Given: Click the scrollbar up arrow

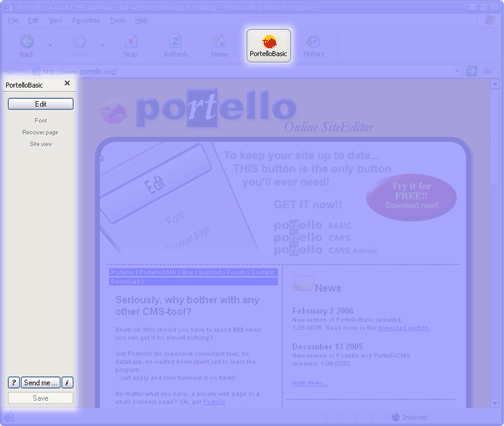Looking at the screenshot, I should [495, 84].
